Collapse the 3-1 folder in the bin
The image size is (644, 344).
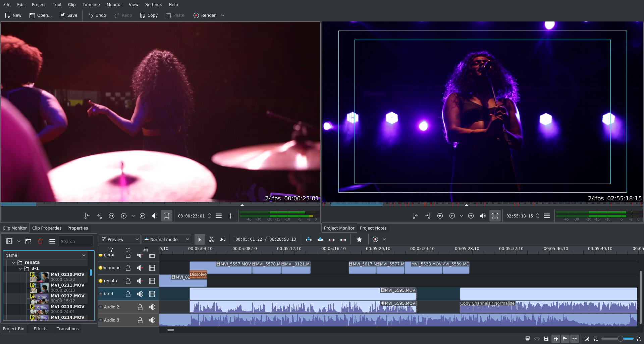pos(20,268)
